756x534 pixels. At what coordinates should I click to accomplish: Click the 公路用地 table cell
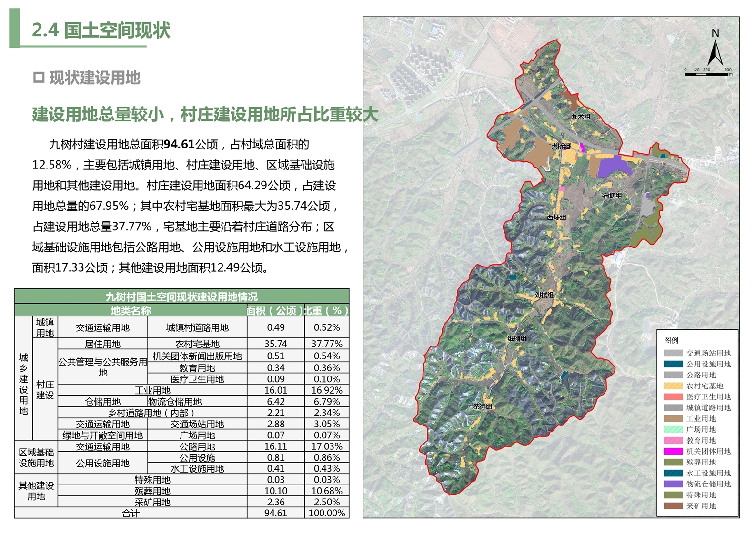point(197,446)
